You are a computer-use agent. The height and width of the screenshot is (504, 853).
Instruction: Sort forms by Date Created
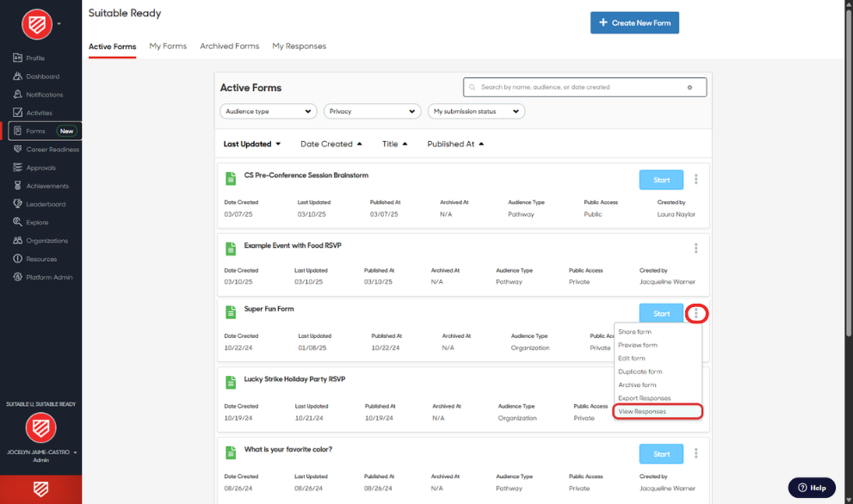[x=331, y=144]
